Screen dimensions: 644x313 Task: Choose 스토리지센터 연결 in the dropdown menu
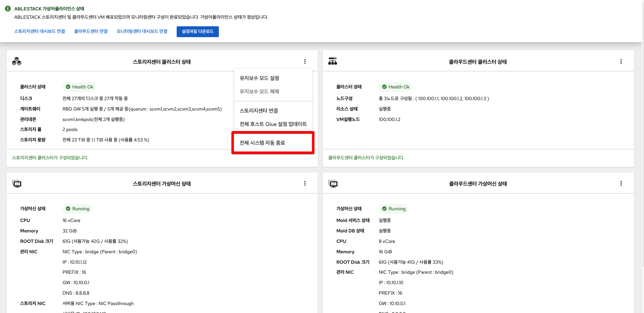click(259, 111)
